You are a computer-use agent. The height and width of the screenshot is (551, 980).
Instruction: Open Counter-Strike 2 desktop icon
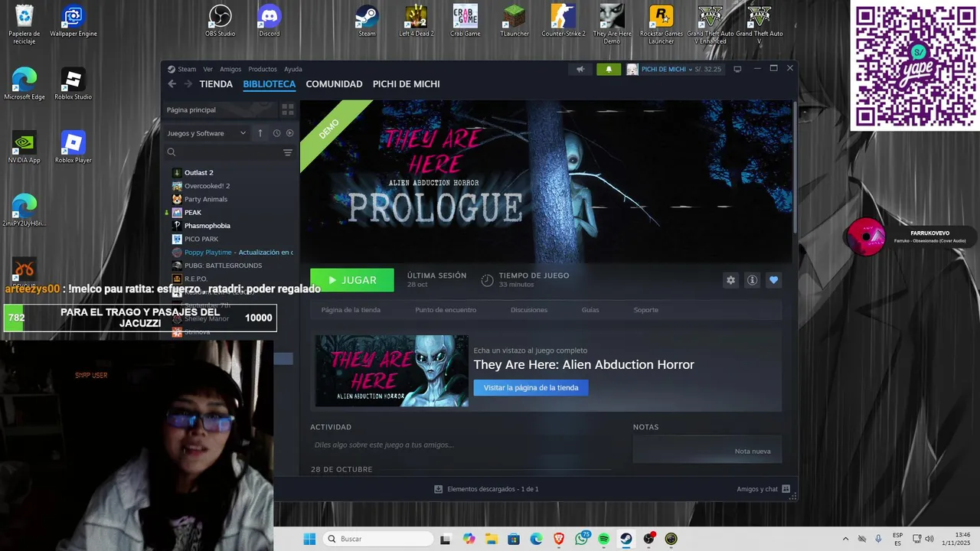(563, 21)
